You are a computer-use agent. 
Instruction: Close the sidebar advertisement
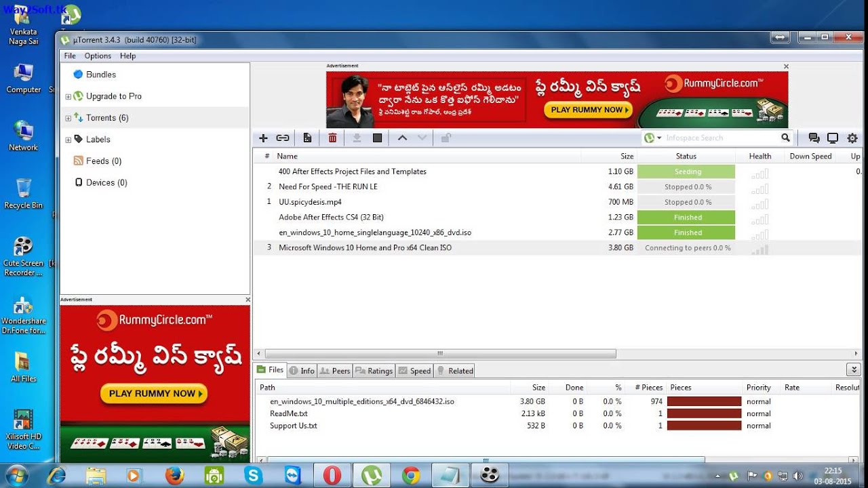point(248,300)
